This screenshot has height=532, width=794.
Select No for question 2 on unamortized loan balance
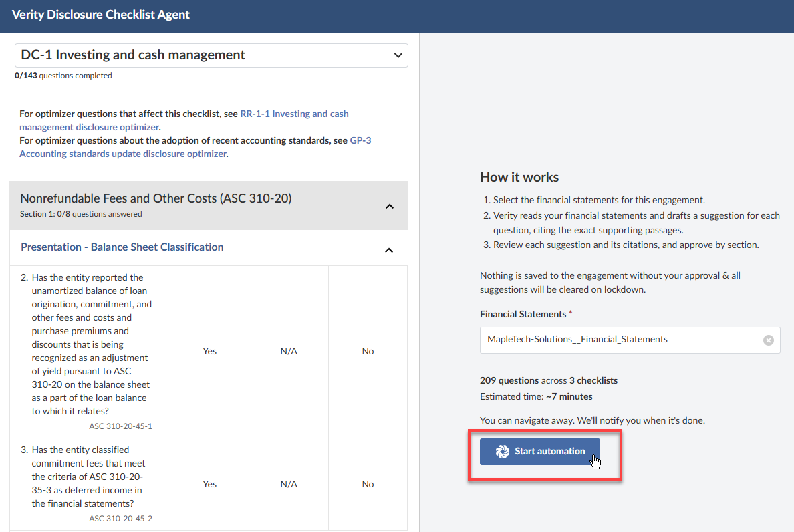[368, 352]
